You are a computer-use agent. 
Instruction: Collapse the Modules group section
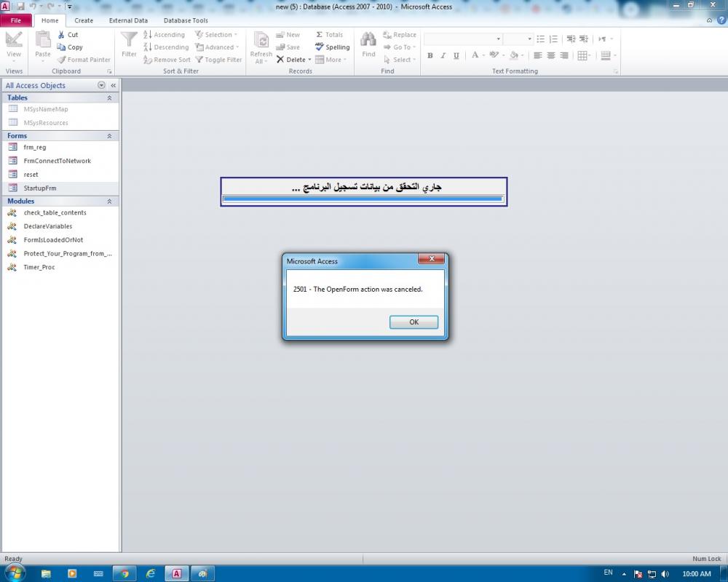(109, 202)
